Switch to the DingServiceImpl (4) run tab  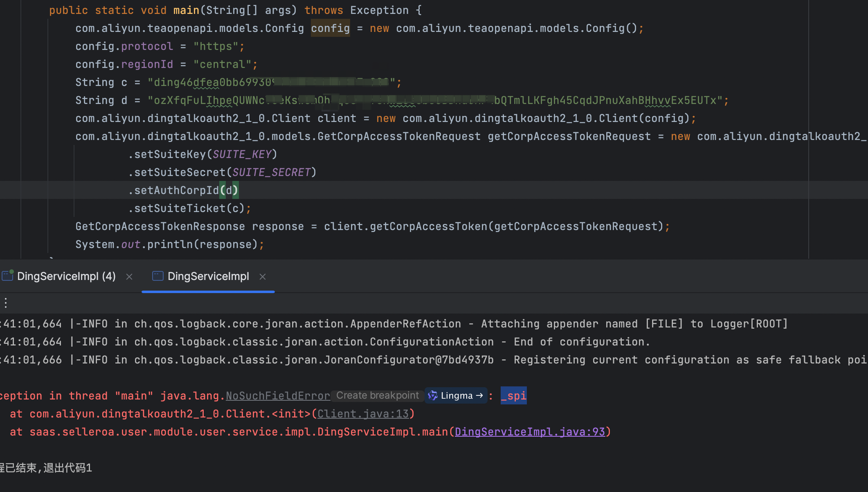[x=66, y=277]
